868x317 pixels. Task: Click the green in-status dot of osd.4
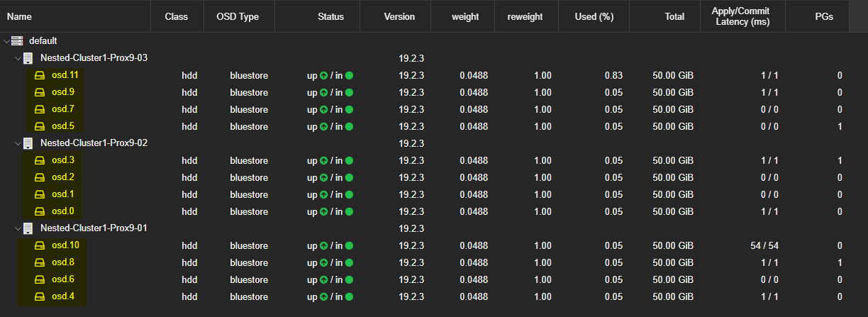point(350,296)
